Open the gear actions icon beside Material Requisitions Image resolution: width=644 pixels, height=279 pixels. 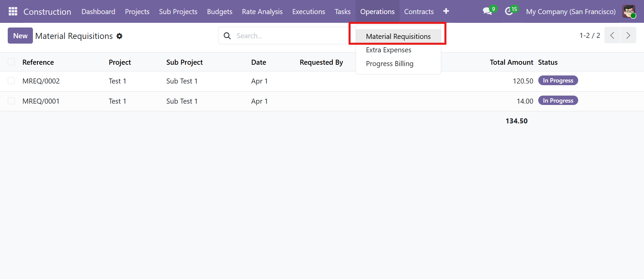coord(120,36)
